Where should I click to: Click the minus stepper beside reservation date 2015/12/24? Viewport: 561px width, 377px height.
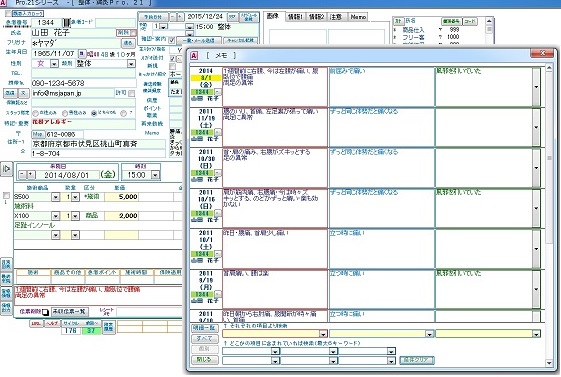(x=172, y=17)
